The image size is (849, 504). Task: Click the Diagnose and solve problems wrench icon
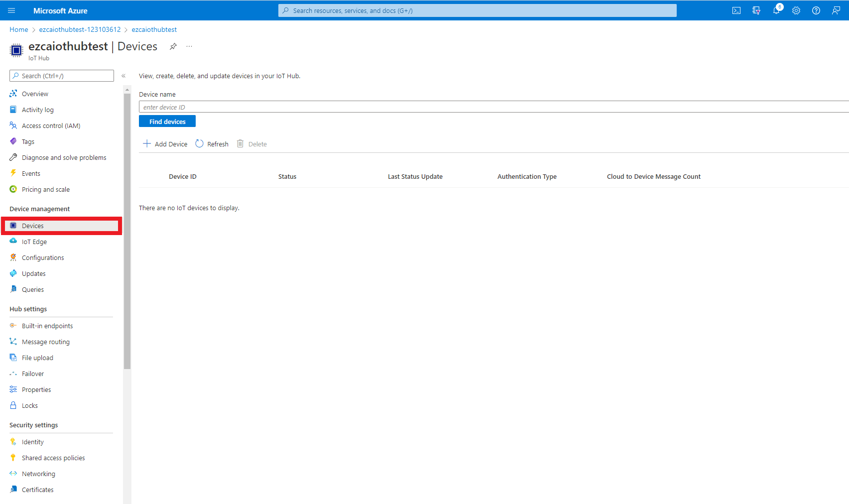[13, 157]
